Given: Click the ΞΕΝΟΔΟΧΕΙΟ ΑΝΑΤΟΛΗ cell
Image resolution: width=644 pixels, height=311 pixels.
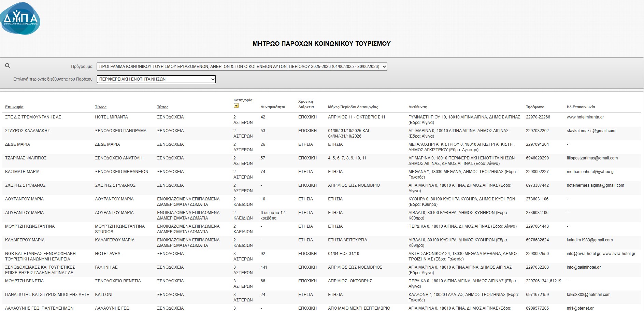Looking at the screenshot, I should click(119, 158).
